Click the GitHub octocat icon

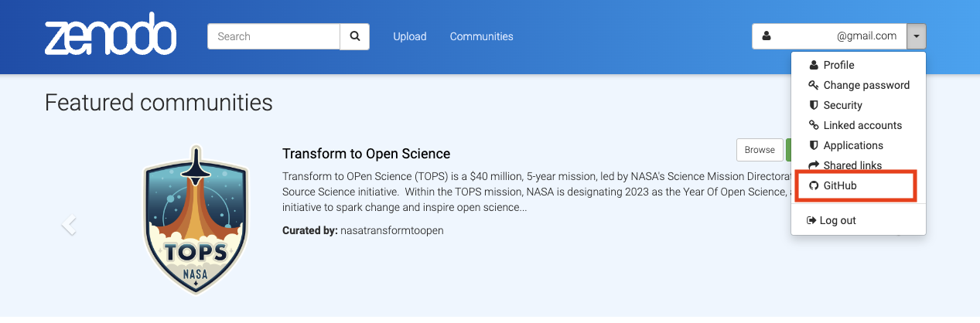click(813, 185)
